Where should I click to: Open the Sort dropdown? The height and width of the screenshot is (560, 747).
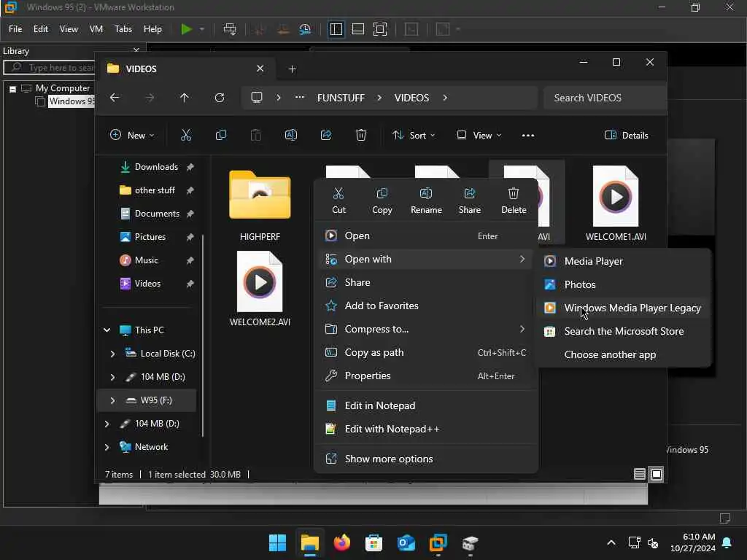(414, 135)
